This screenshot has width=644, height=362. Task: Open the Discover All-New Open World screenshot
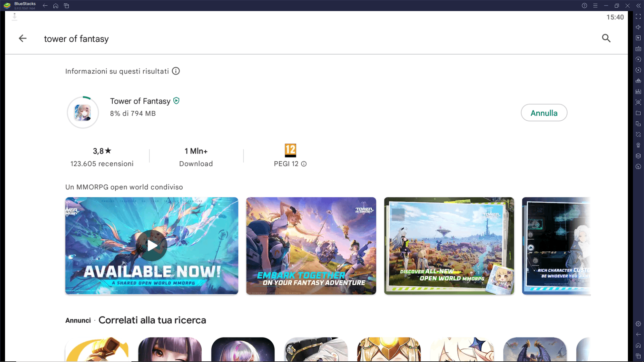coord(449,246)
